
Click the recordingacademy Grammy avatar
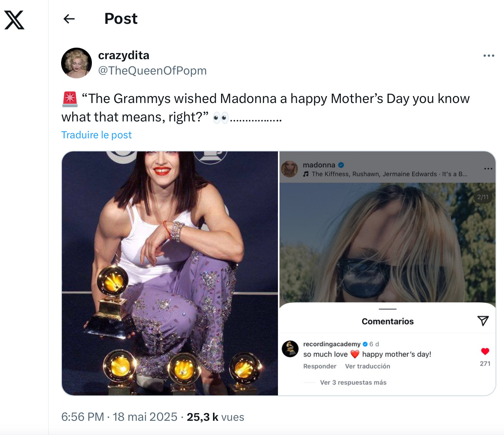290,349
